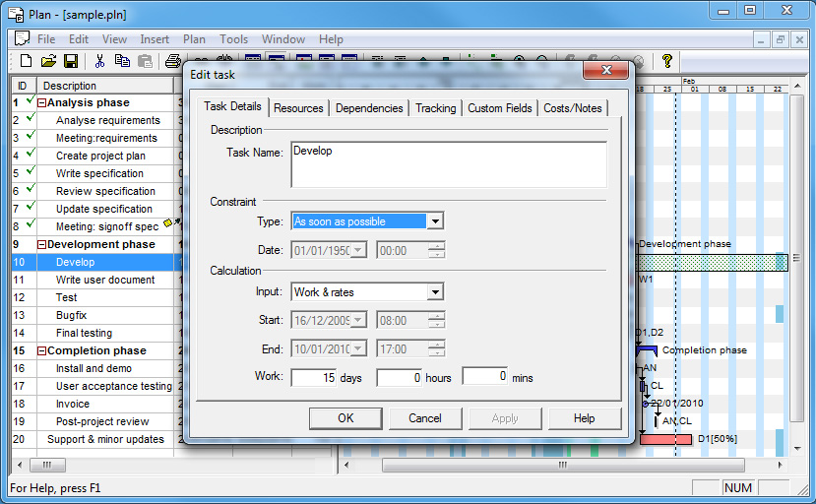Screen dimensions: 816x504
Task: Click the green Develop task Gantt bar
Action: (x=712, y=263)
